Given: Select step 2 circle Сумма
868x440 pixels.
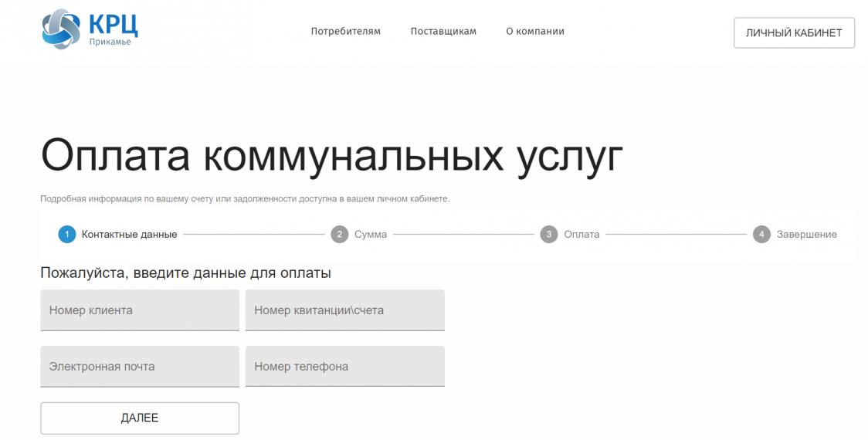Looking at the screenshot, I should 339,235.
